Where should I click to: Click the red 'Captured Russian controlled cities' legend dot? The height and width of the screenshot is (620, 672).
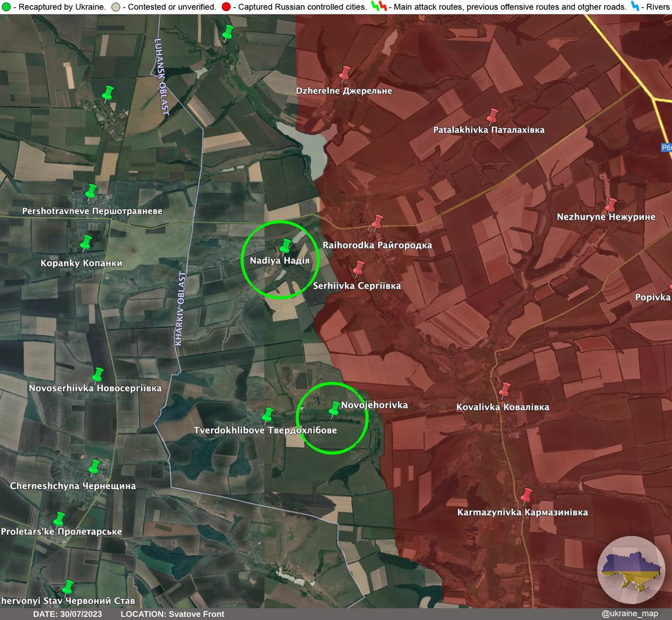click(x=226, y=7)
